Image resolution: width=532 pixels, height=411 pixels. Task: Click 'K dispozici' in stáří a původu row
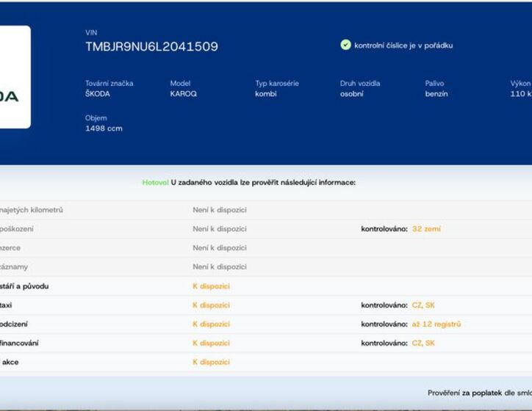211,286
